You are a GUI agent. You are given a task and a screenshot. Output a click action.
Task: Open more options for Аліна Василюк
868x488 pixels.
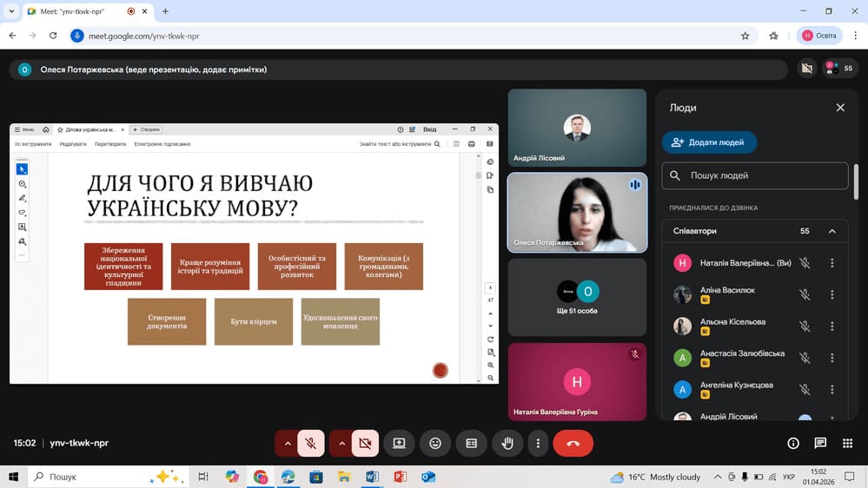[x=832, y=294]
